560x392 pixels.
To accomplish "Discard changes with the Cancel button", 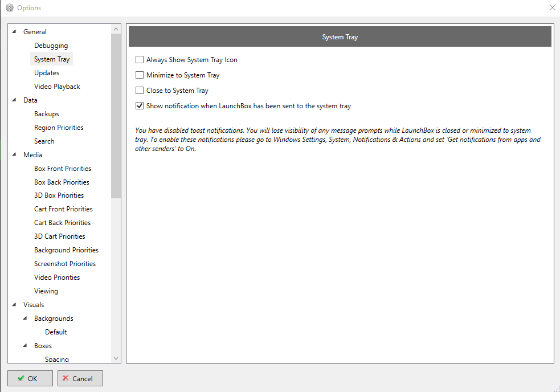I will pos(80,378).
